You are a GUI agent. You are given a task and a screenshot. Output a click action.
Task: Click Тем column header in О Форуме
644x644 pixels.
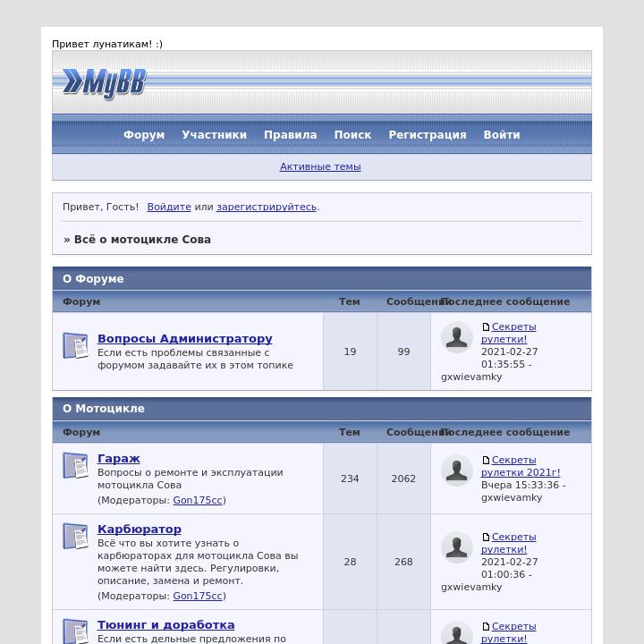(x=350, y=301)
